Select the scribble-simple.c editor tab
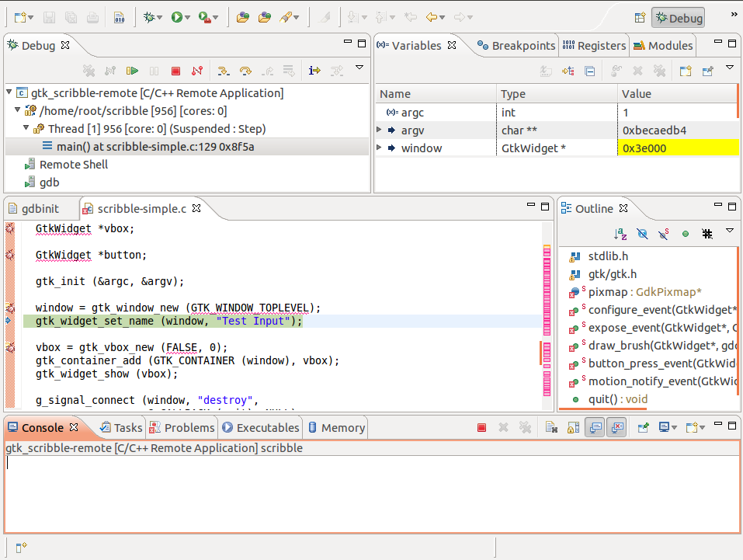 point(141,209)
